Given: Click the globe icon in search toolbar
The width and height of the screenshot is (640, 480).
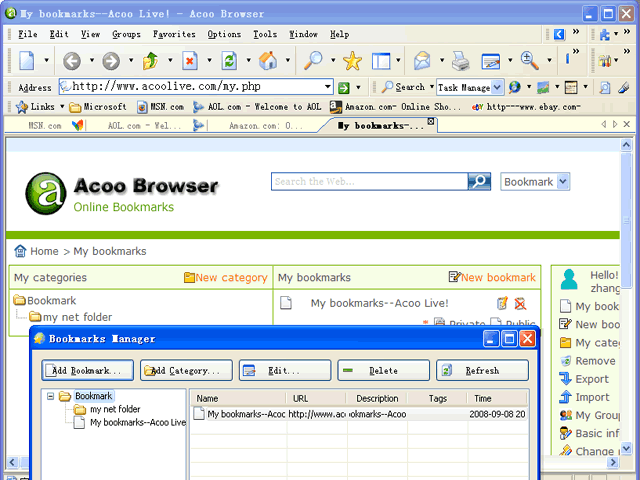Looking at the screenshot, I should 515,87.
